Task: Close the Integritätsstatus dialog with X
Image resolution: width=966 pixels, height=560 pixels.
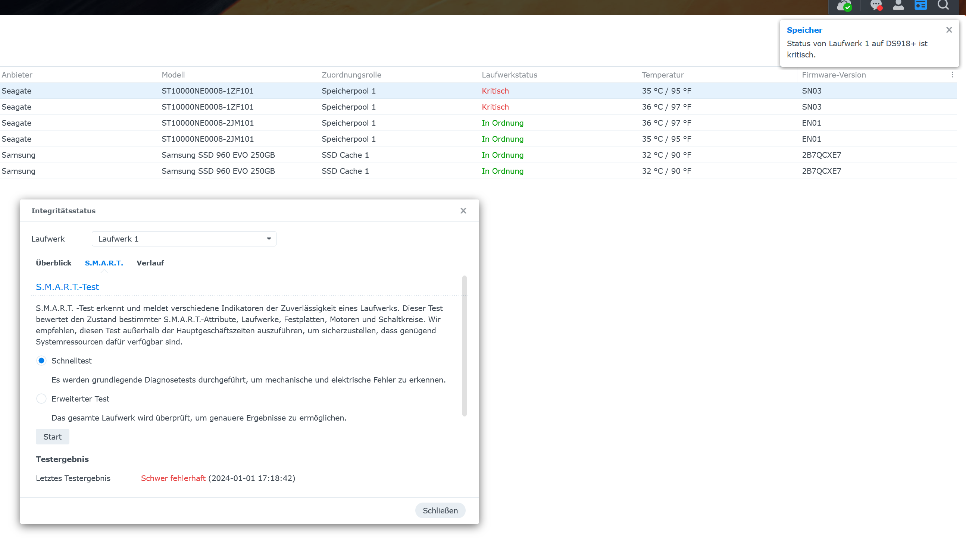Action: tap(463, 211)
